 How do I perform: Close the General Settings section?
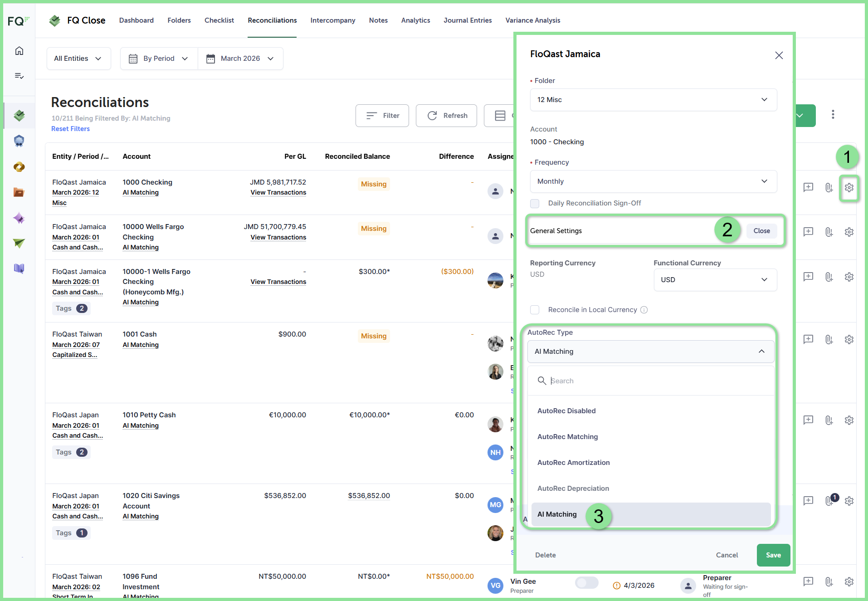(x=762, y=231)
